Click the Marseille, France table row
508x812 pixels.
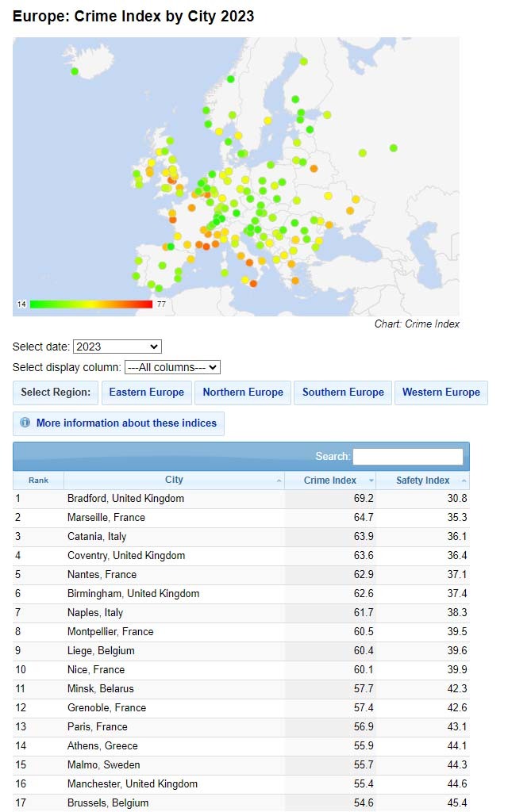(x=106, y=518)
